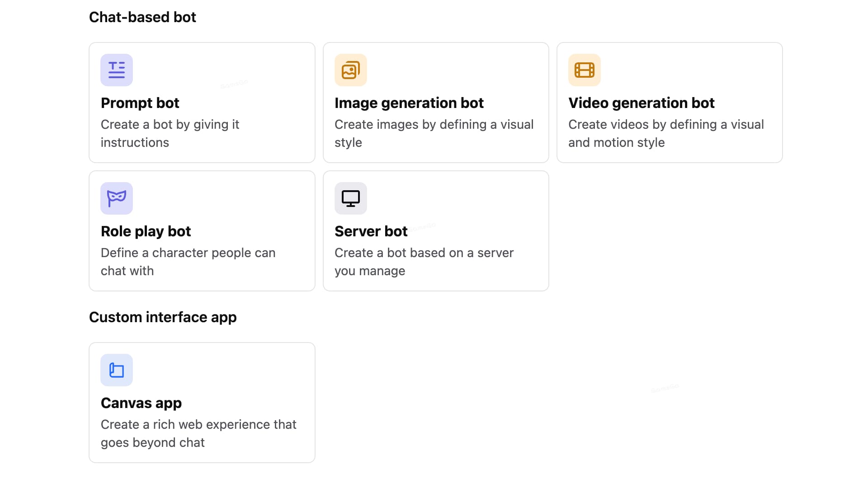
Task: Choose the Server bot title
Action: click(371, 231)
